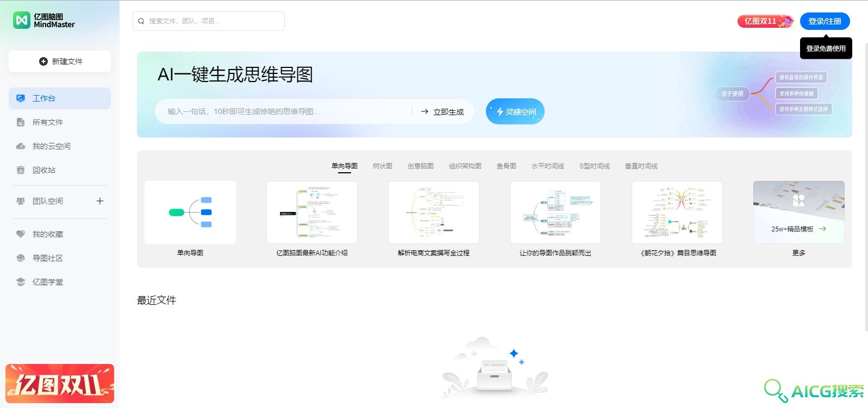Screen dimensions: 868x408
Task: Switch to the 树状图 tab
Action: (x=383, y=166)
